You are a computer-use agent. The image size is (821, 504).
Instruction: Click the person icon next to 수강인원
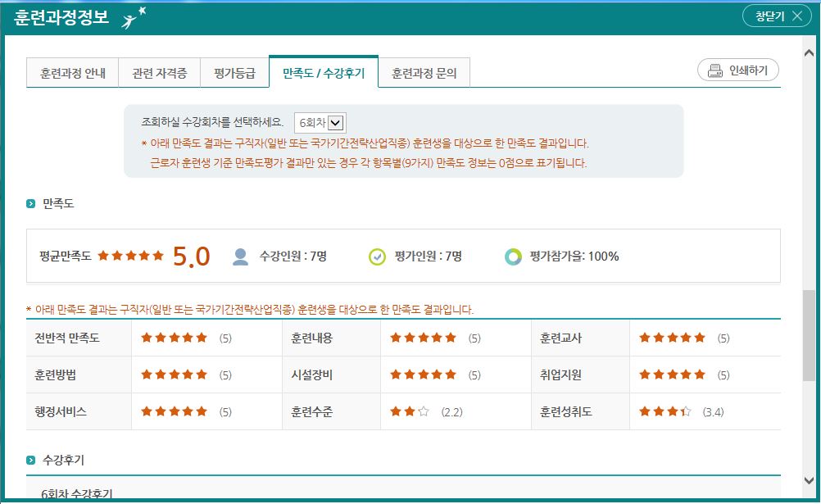pos(240,257)
